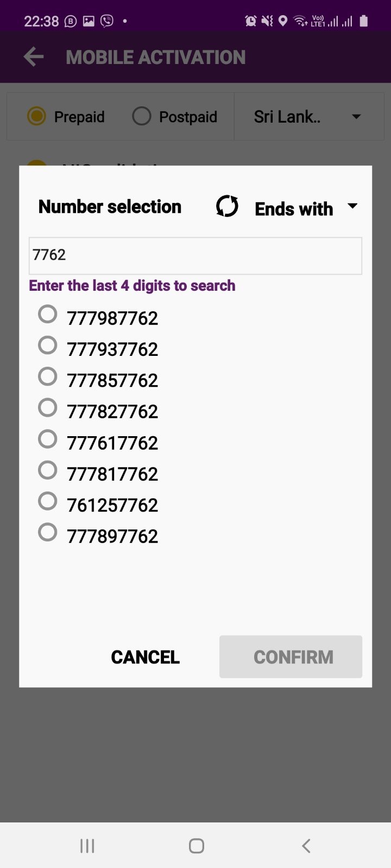This screenshot has width=391, height=868.
Task: Tap the CANCEL button
Action: coord(146,657)
